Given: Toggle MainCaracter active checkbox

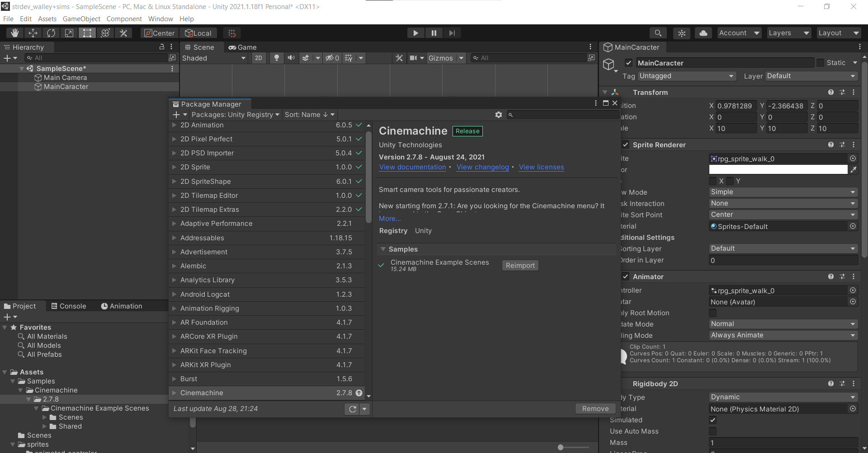Looking at the screenshot, I should click(x=628, y=63).
